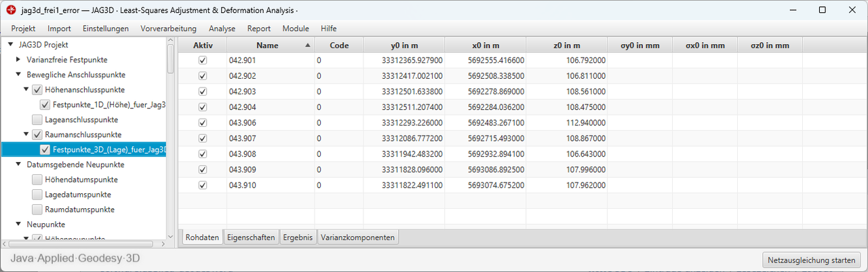Open the Import menu
Screen dimensions: 868x272
click(59, 28)
